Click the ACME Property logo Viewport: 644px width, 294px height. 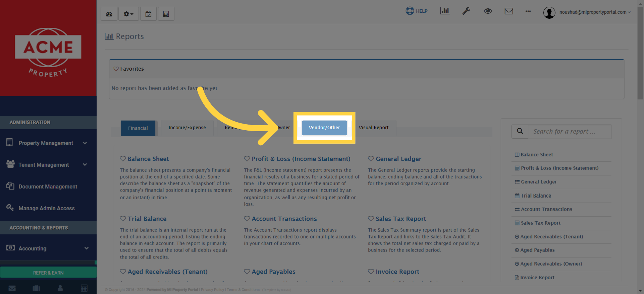coord(48,52)
